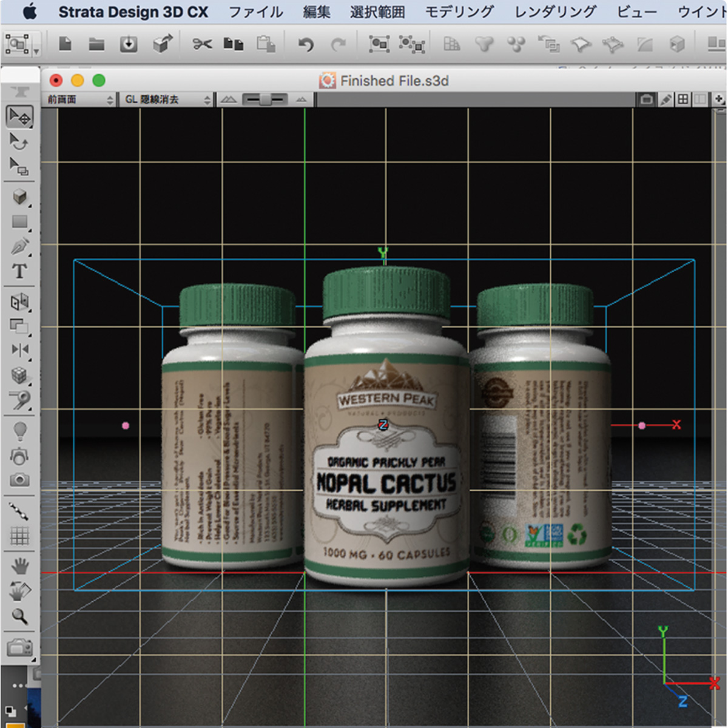728x728 pixels.
Task: Click the Finished File.s3d window title
Action: (394, 81)
